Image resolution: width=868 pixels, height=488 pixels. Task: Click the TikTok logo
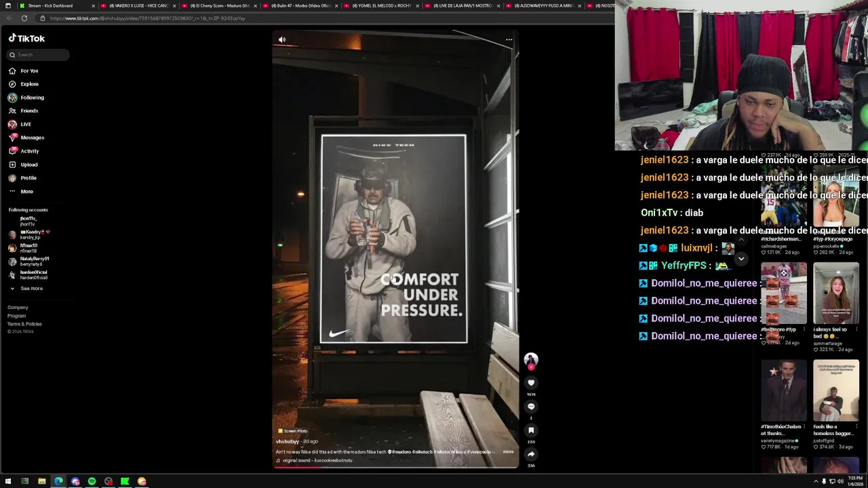(26, 39)
